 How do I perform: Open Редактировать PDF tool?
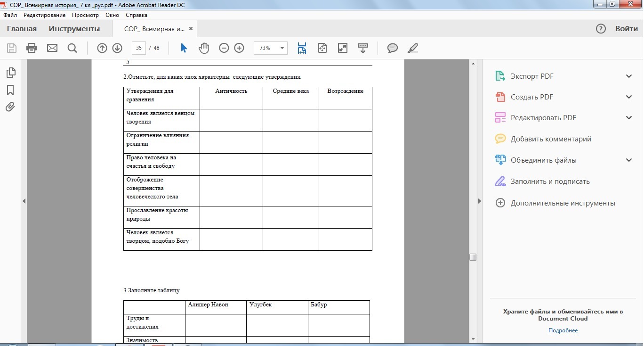543,118
